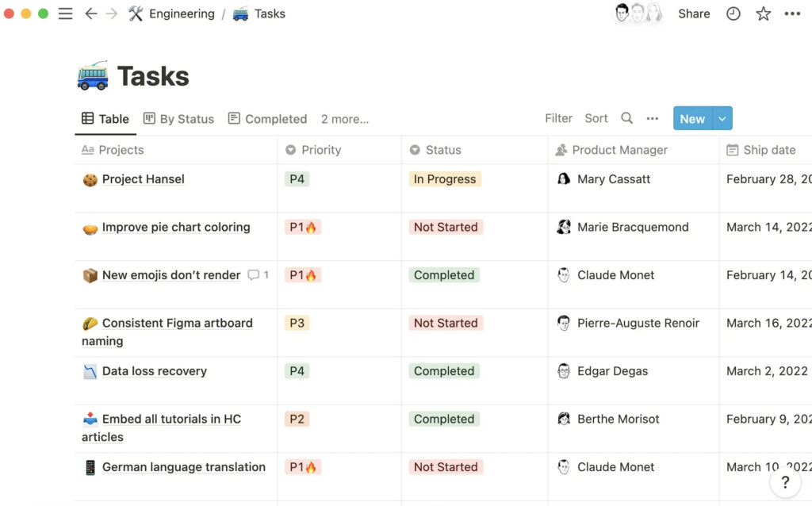Open the sidebar hamburger menu
Viewport: 812px width, 506px height.
66,14
